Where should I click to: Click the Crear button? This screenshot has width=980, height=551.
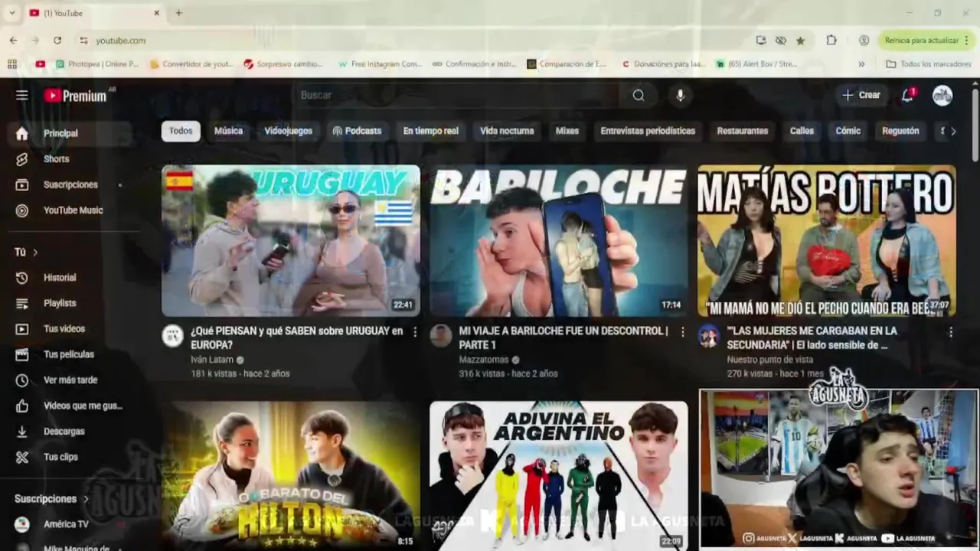tap(861, 95)
